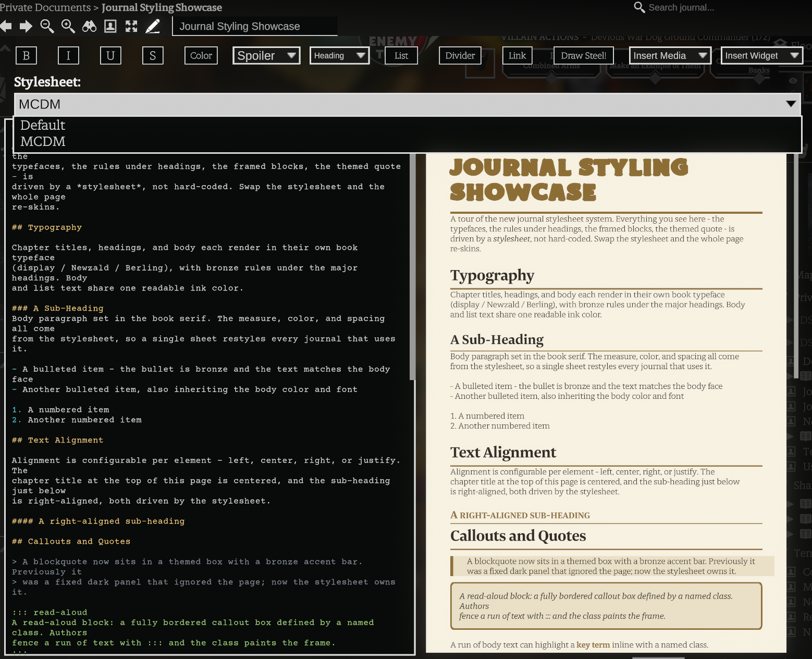Viewport: 812px width, 659px height.
Task: Open the Spoiler dropdown
Action: point(266,56)
